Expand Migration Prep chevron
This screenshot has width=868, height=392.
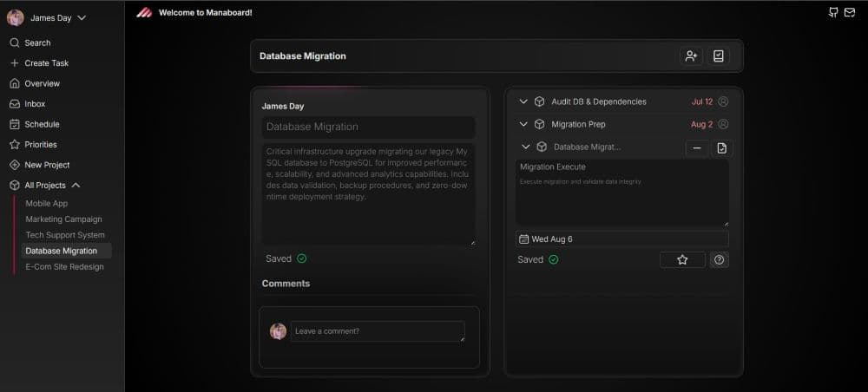point(523,124)
